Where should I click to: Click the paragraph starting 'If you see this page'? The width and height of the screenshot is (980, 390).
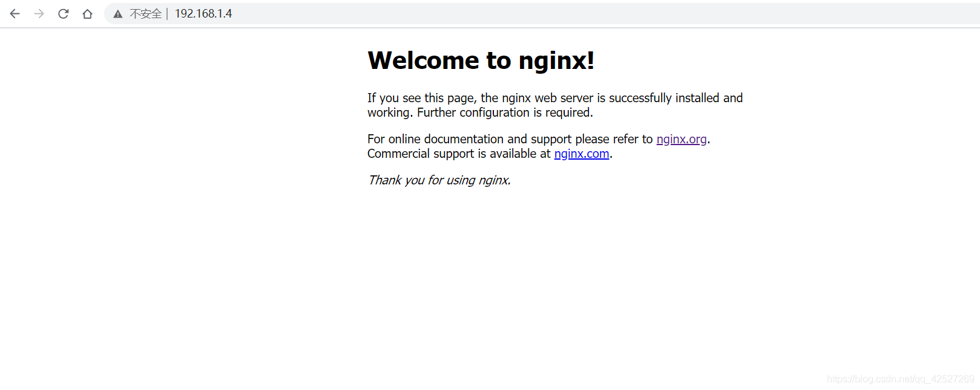[x=555, y=105]
